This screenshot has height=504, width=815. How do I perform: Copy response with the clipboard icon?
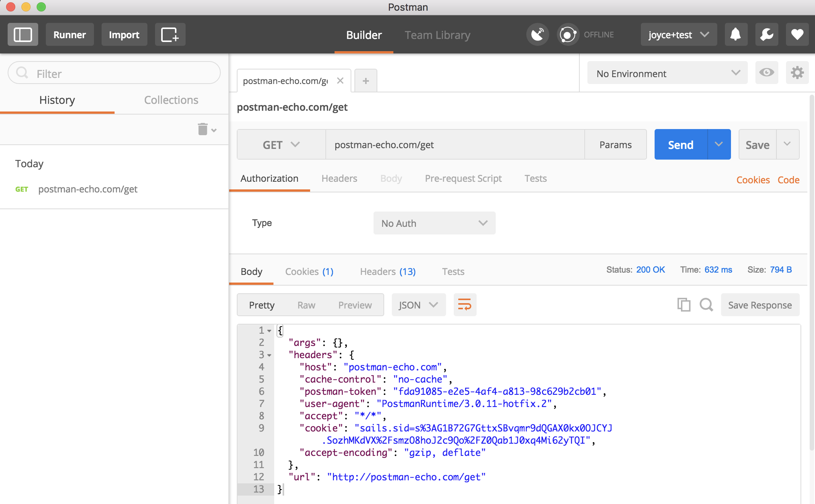click(684, 305)
